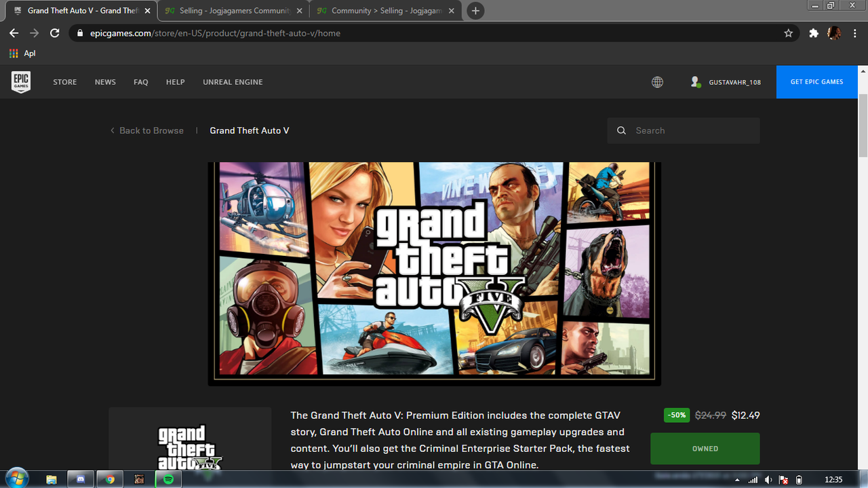Screen dimensions: 868x488
Task: Click the battery tray icon
Action: [x=799, y=480]
